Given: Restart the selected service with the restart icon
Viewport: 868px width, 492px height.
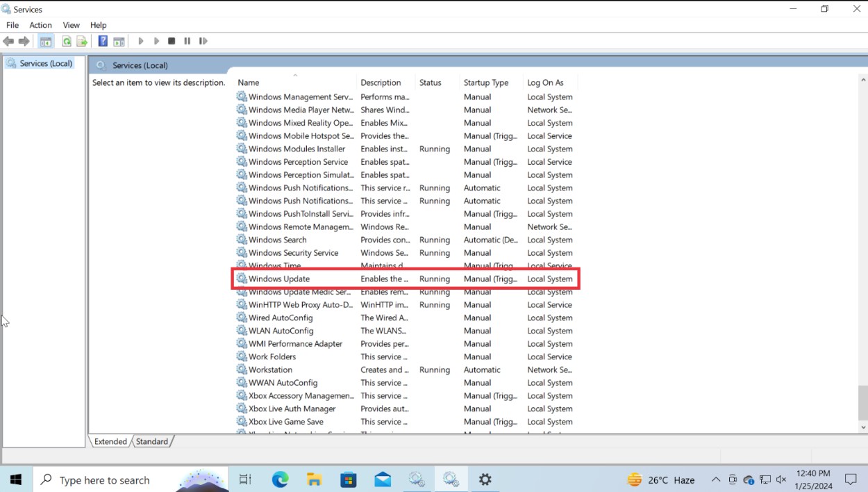Looking at the screenshot, I should [203, 41].
